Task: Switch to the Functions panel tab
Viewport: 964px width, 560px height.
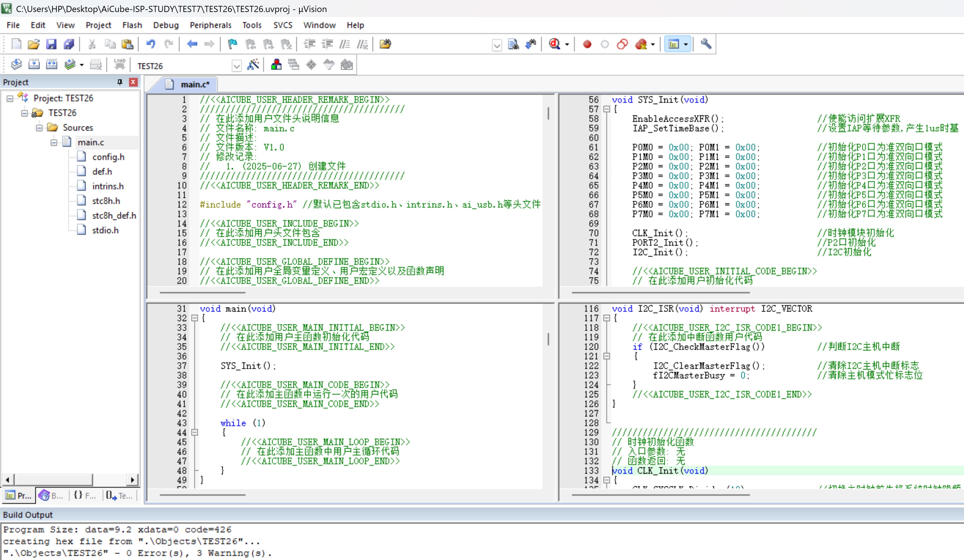Action: (84, 495)
